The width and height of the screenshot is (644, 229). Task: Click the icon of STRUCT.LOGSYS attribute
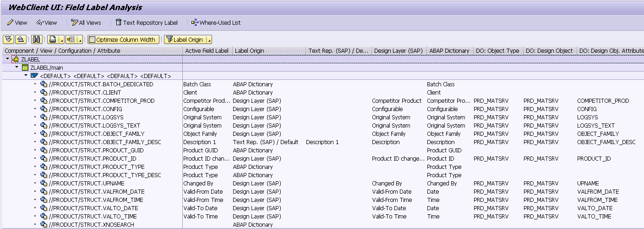click(44, 117)
